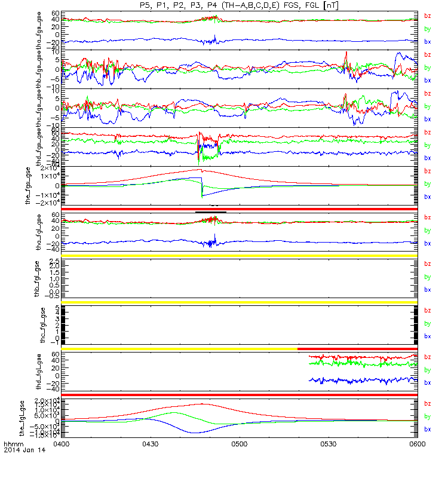
Task: Click red bz legend of the_fgs_gse panel
Action: coord(428,171)
